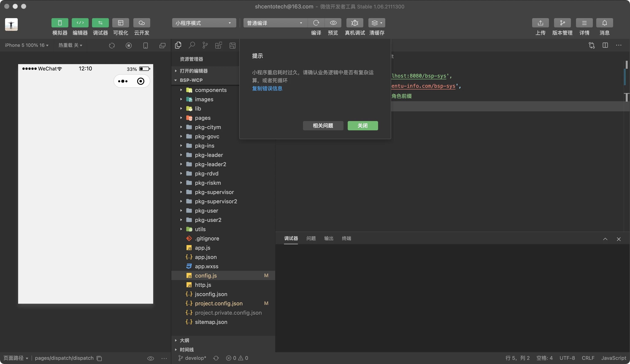Image resolution: width=630 pixels, height=364 pixels.
Task: Click the 复制错误信息 link
Action: pyautogui.click(x=267, y=88)
